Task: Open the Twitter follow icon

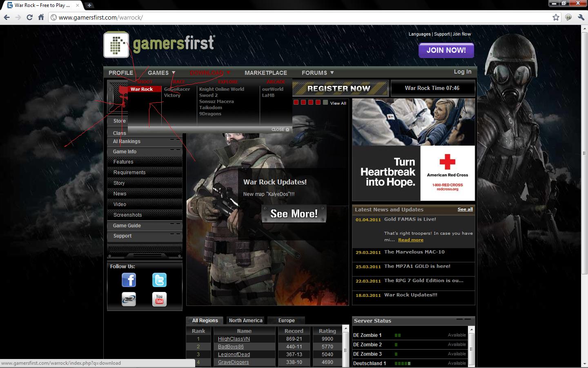Action: [x=159, y=280]
